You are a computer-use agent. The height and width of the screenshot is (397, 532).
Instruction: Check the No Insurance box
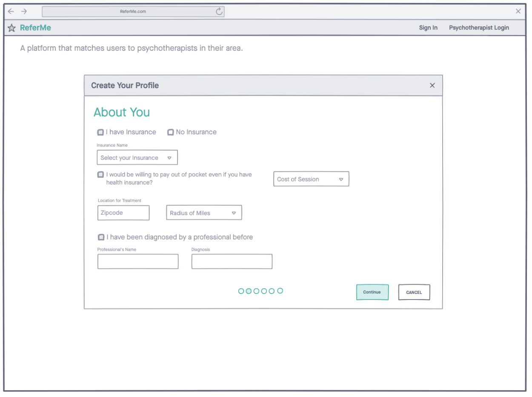pos(170,132)
